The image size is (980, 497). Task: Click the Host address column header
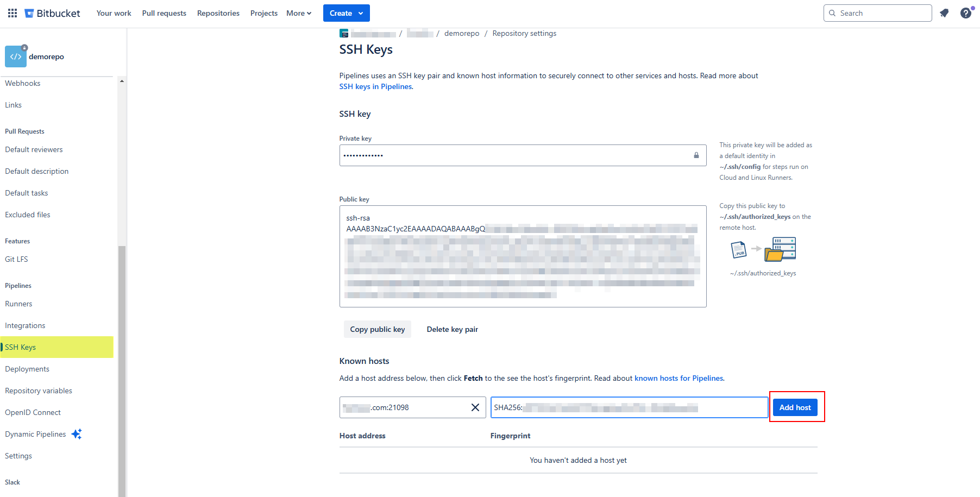(362, 436)
